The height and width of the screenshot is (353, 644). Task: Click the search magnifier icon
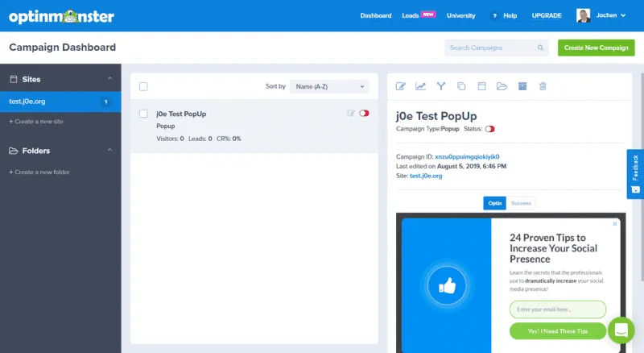pyautogui.click(x=540, y=48)
